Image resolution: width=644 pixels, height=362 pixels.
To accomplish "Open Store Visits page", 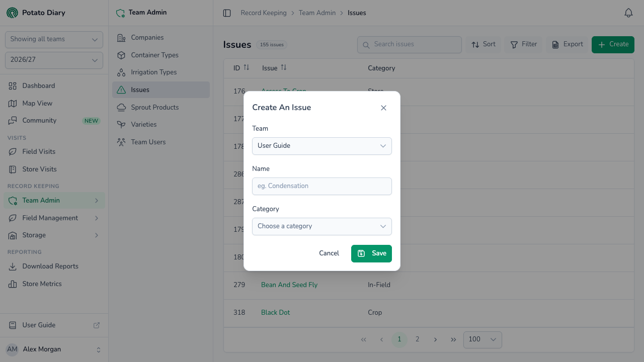I will [54, 169].
